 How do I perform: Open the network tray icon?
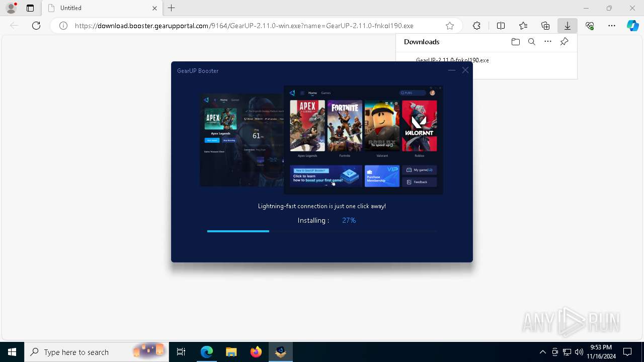pyautogui.click(x=567, y=352)
